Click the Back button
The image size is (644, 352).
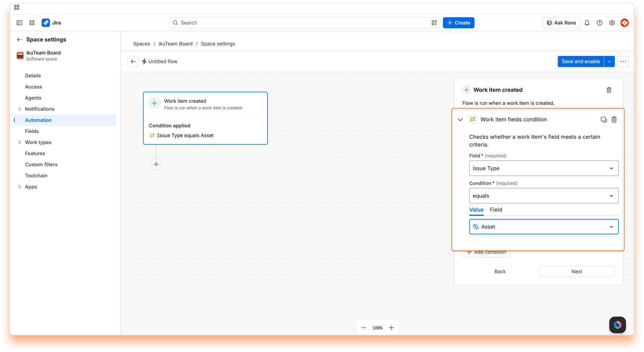coord(500,271)
